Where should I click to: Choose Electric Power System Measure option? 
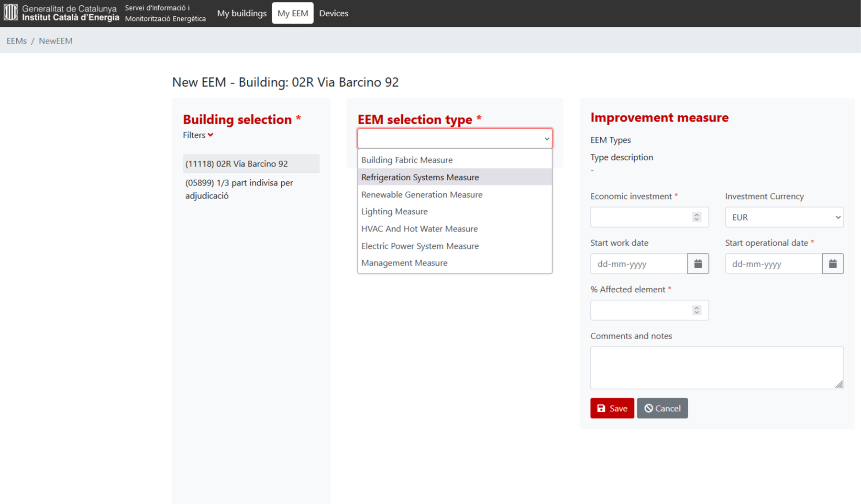coord(455,246)
